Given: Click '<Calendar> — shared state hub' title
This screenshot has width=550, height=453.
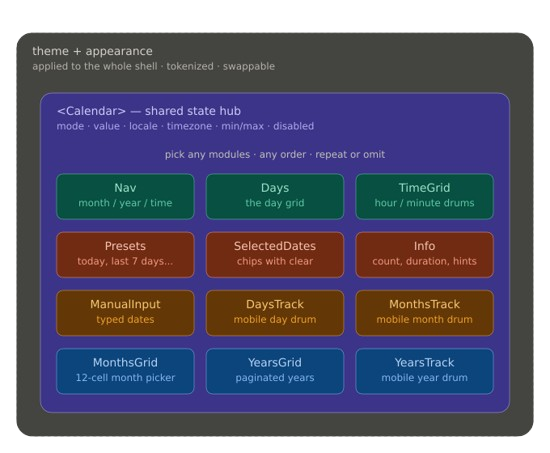Looking at the screenshot, I should click(149, 111).
